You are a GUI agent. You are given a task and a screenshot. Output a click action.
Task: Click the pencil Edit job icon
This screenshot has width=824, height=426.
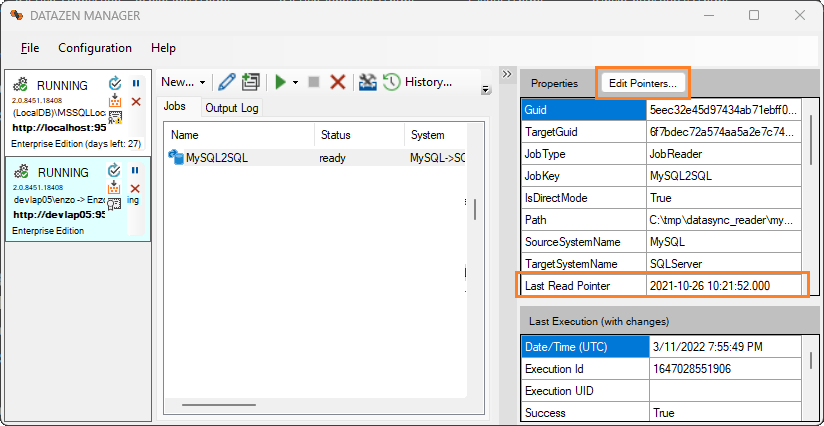click(227, 82)
